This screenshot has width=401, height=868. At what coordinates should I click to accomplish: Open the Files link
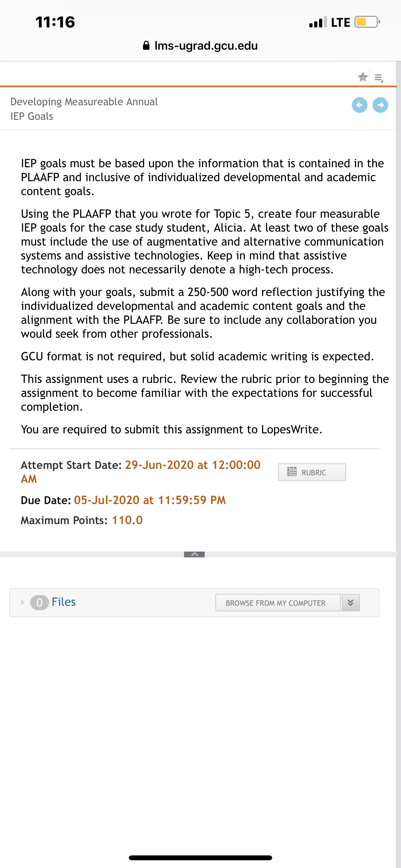(63, 602)
